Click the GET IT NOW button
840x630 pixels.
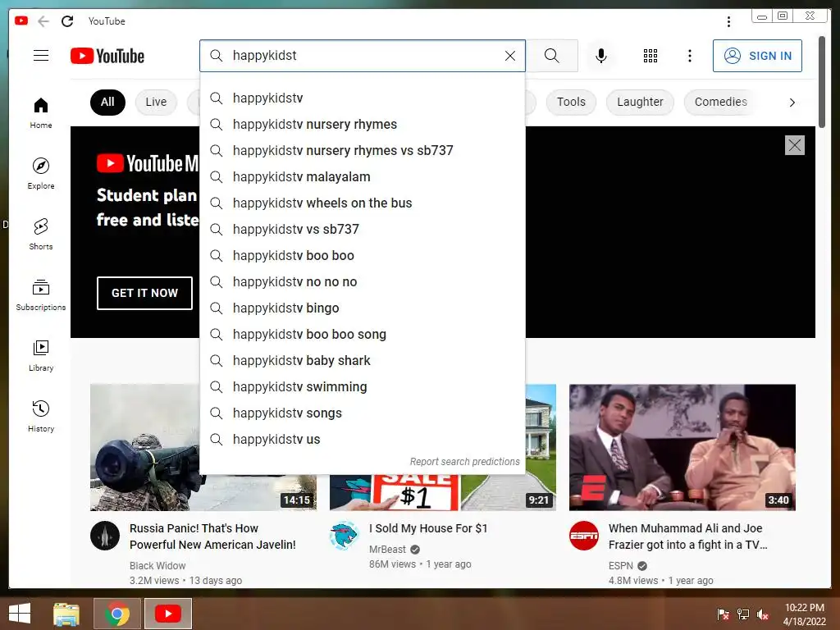coord(144,293)
